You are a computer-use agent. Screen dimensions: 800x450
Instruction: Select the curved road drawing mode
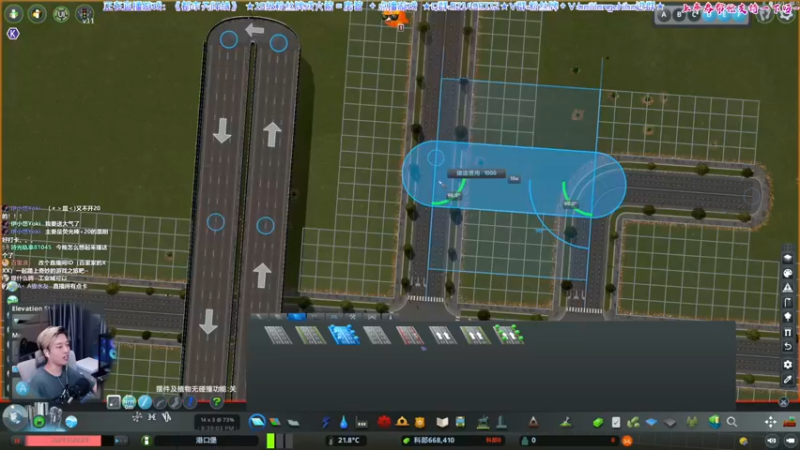(160, 402)
